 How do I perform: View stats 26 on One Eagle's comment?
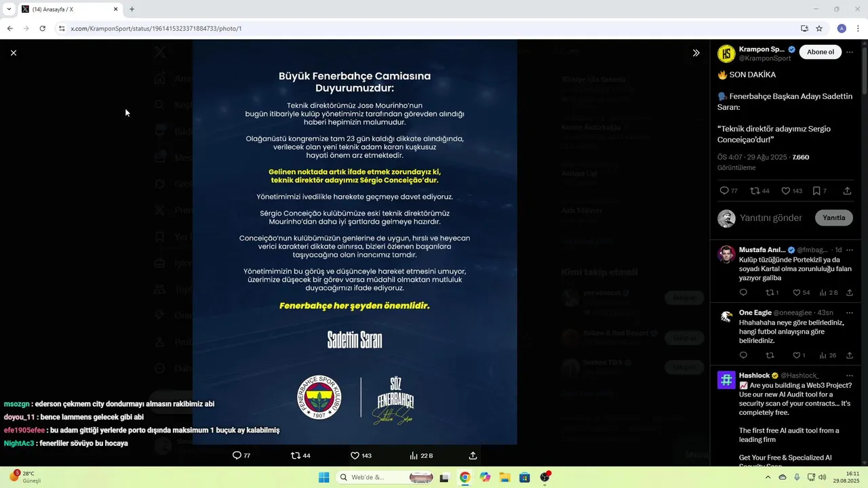coord(828,355)
